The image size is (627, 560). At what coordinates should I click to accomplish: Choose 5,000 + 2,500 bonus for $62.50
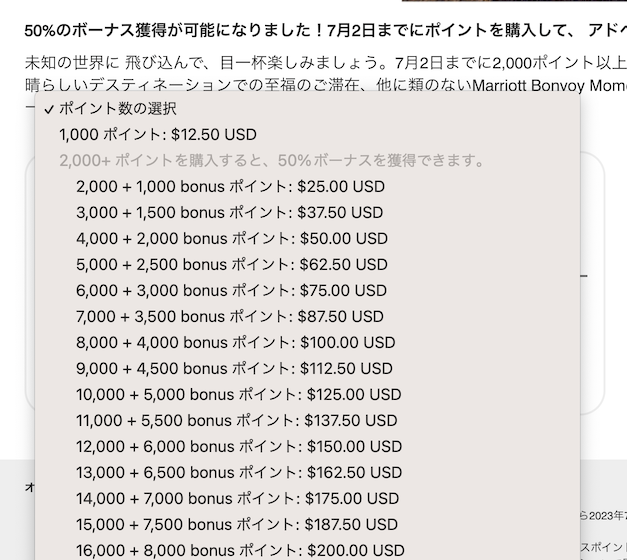(307, 265)
